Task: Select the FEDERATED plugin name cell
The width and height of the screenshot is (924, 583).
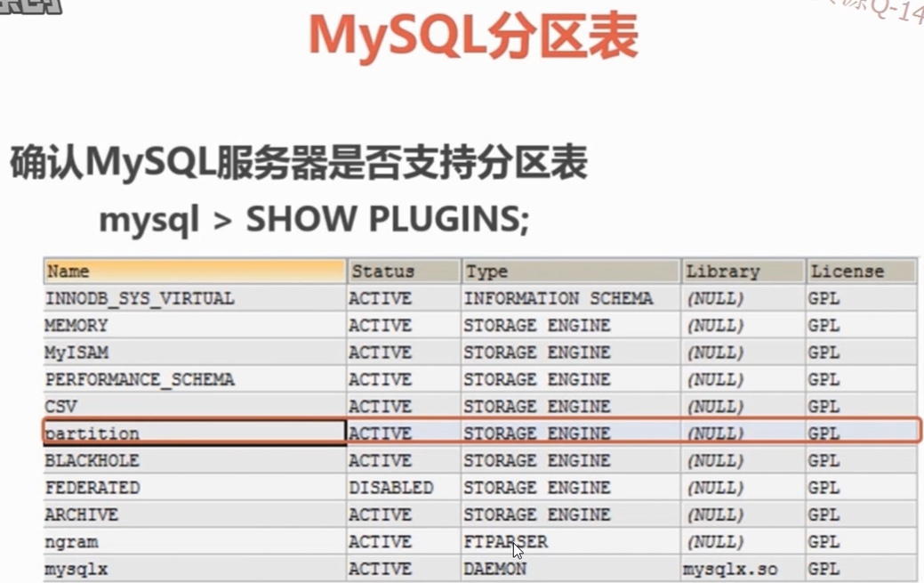Action: 195,488
